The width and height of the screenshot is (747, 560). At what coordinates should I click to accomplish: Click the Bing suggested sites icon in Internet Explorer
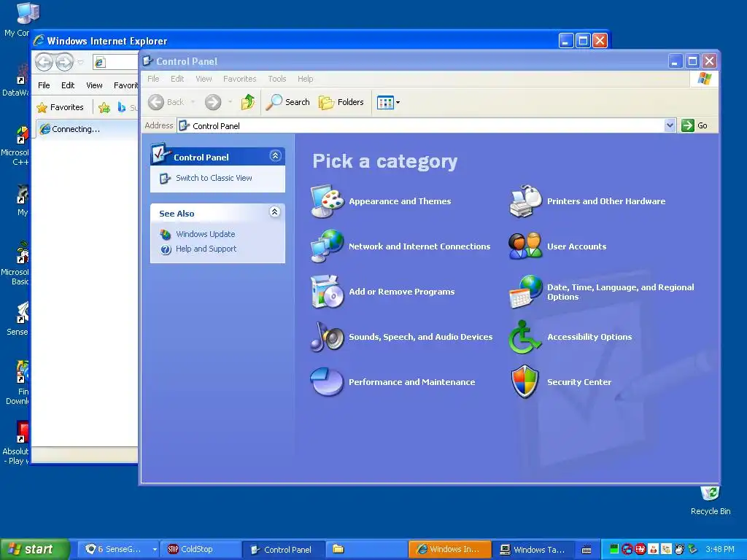(122, 108)
